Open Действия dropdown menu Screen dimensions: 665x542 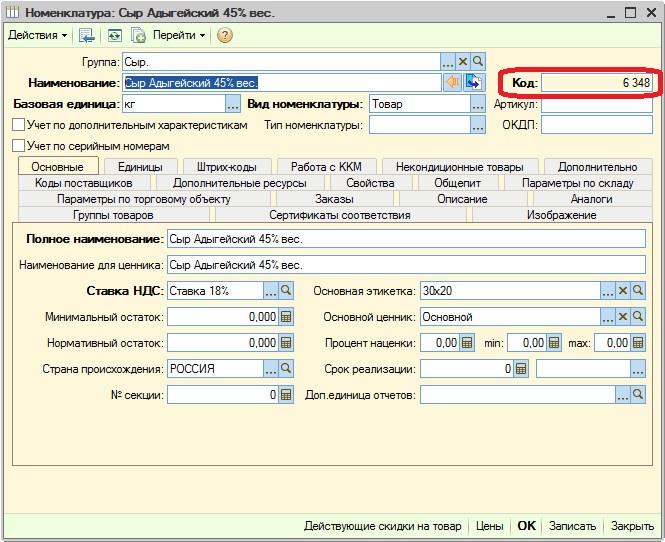coord(37,35)
